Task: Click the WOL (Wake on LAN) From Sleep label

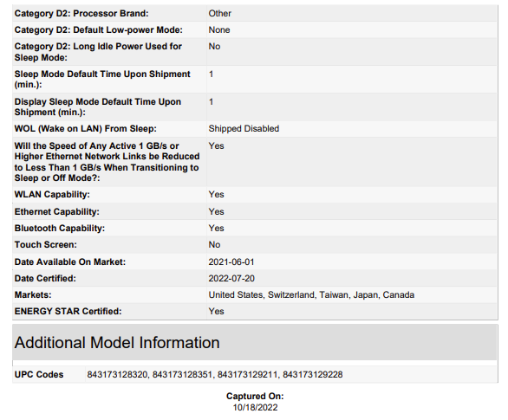Action: pyautogui.click(x=86, y=128)
